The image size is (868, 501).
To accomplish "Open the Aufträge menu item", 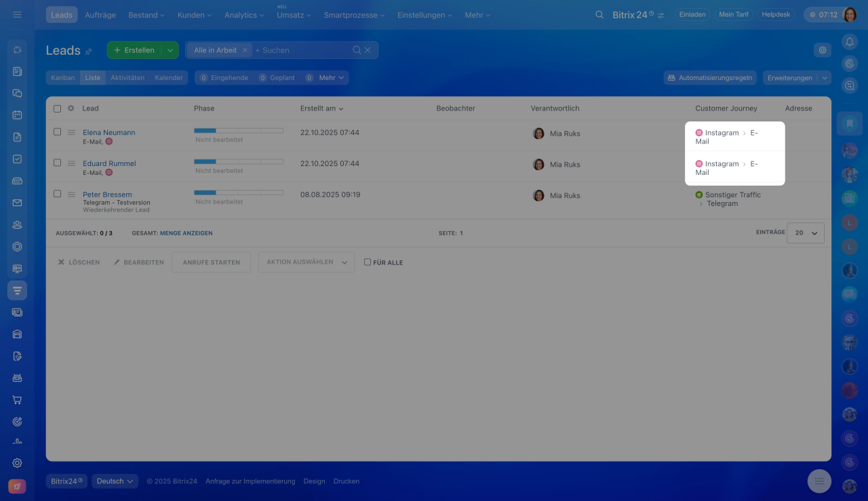I will click(101, 15).
